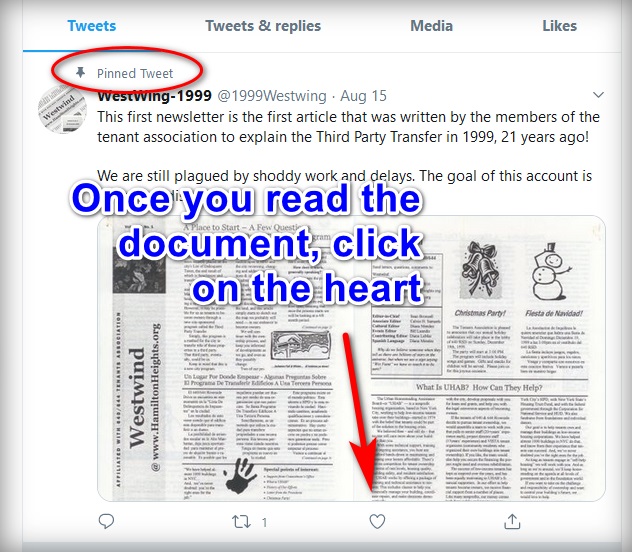Open the Likes tab

pyautogui.click(x=559, y=26)
